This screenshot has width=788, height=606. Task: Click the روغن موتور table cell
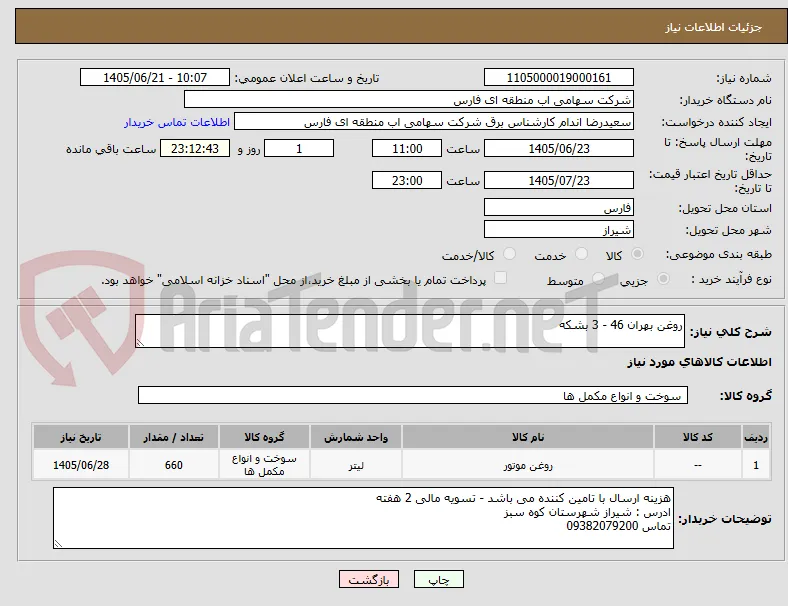coord(528,465)
